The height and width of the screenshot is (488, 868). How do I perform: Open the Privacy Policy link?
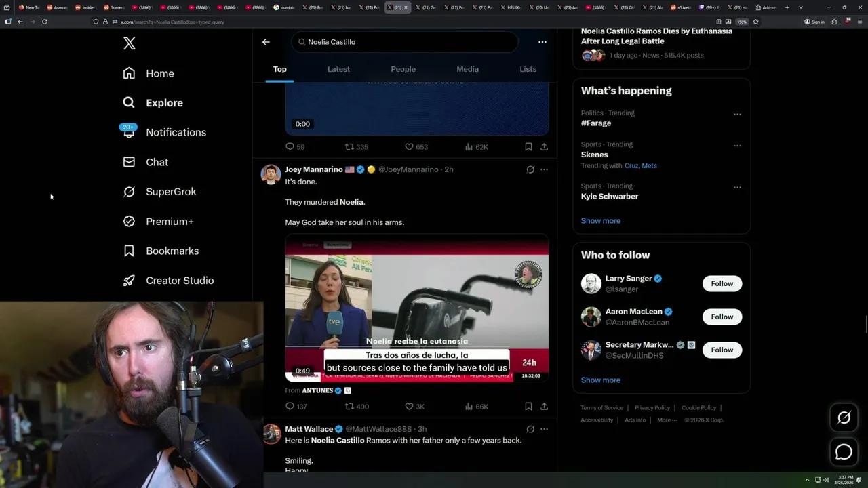click(x=652, y=408)
